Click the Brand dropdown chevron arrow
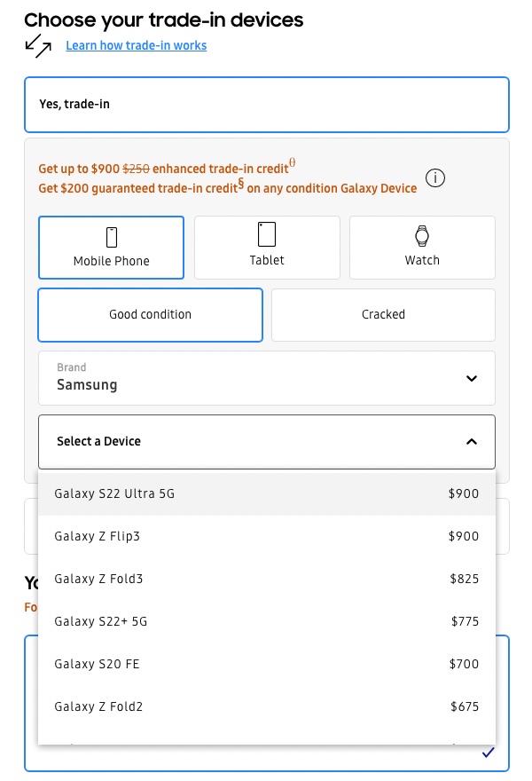Screen dimensions: 532x781 (x=472, y=379)
